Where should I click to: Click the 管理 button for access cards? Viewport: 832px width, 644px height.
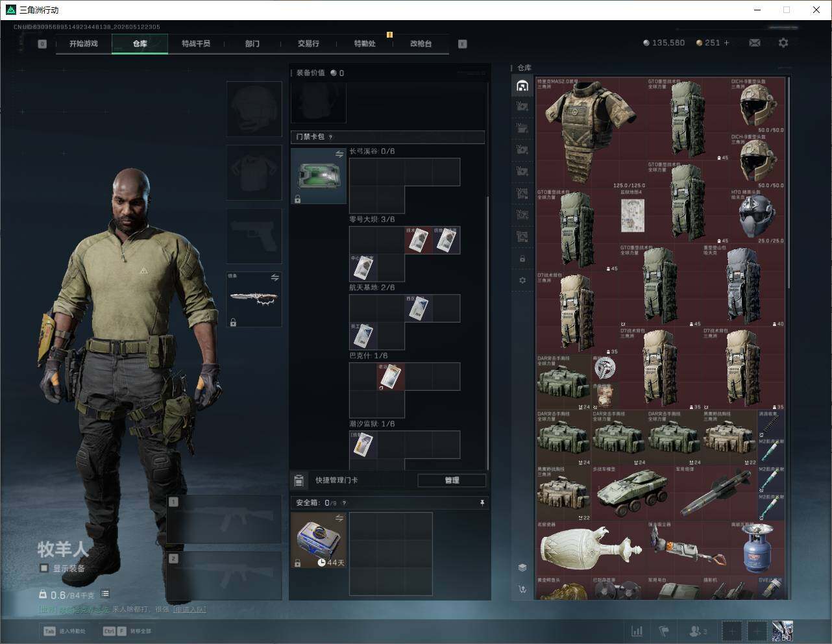452,480
